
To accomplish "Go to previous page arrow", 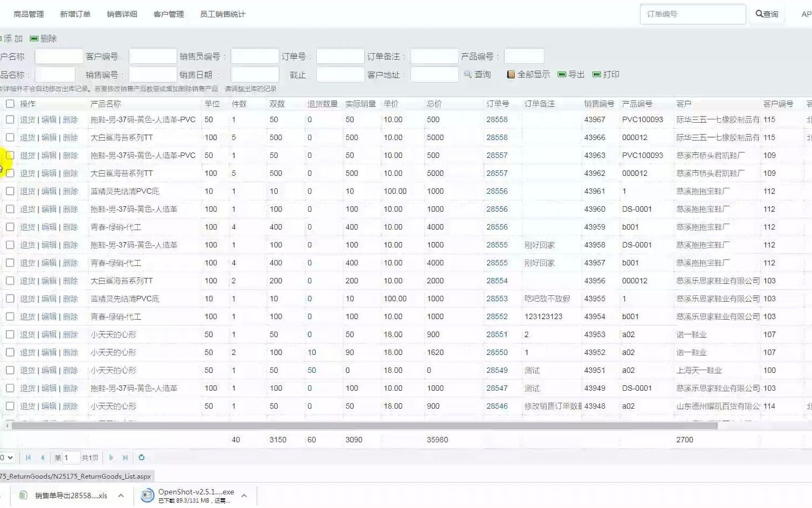I will pyautogui.click(x=42, y=458).
